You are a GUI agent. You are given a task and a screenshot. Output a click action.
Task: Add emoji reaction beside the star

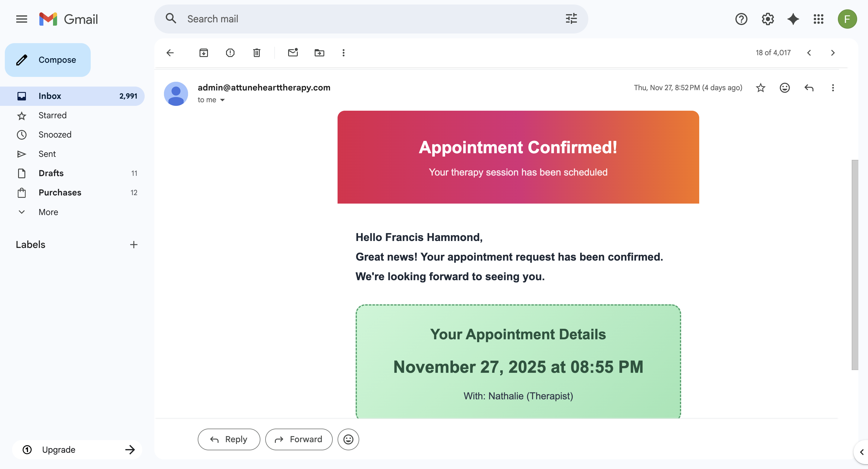click(785, 88)
